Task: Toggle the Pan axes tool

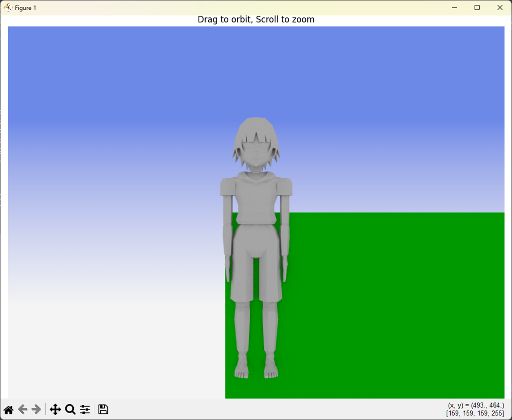Action: [55, 410]
